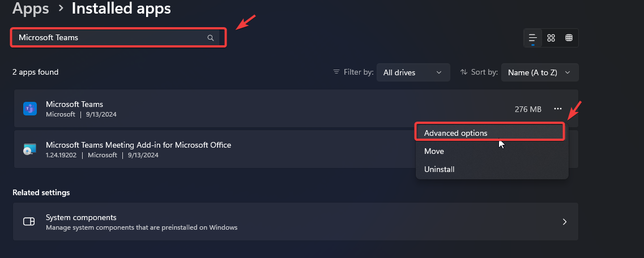Switch to grid view layout
Image resolution: width=644 pixels, height=258 pixels.
[x=551, y=38]
